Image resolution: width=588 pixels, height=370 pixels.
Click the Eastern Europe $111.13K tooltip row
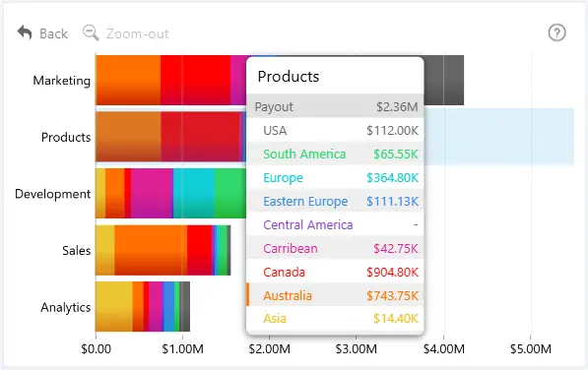[335, 201]
